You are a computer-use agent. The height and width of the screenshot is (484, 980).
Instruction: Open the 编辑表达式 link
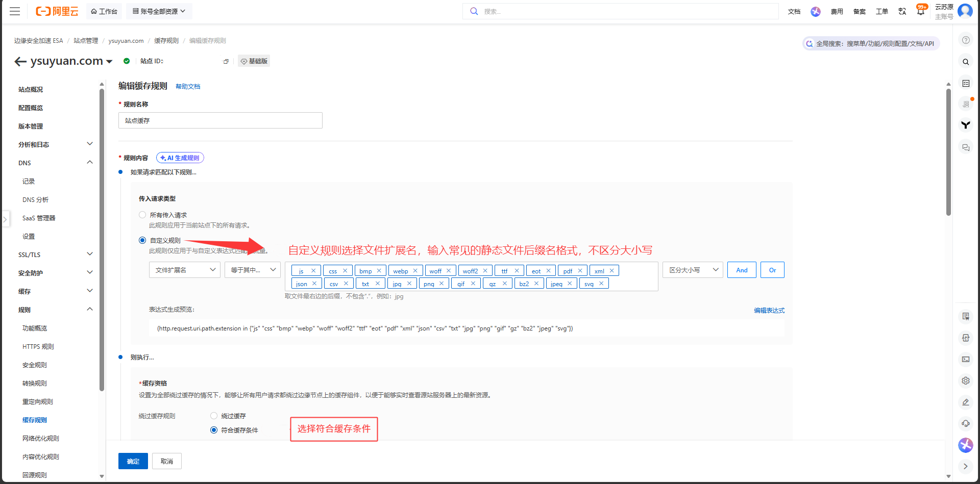tap(769, 310)
